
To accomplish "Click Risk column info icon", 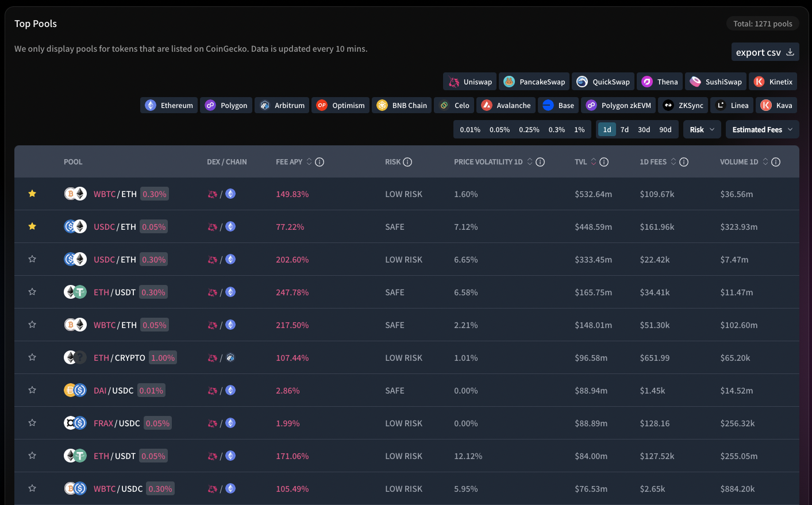I will tap(407, 162).
